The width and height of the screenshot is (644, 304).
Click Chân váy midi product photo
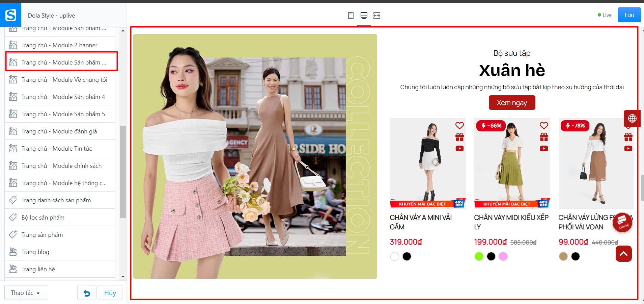pyautogui.click(x=512, y=163)
